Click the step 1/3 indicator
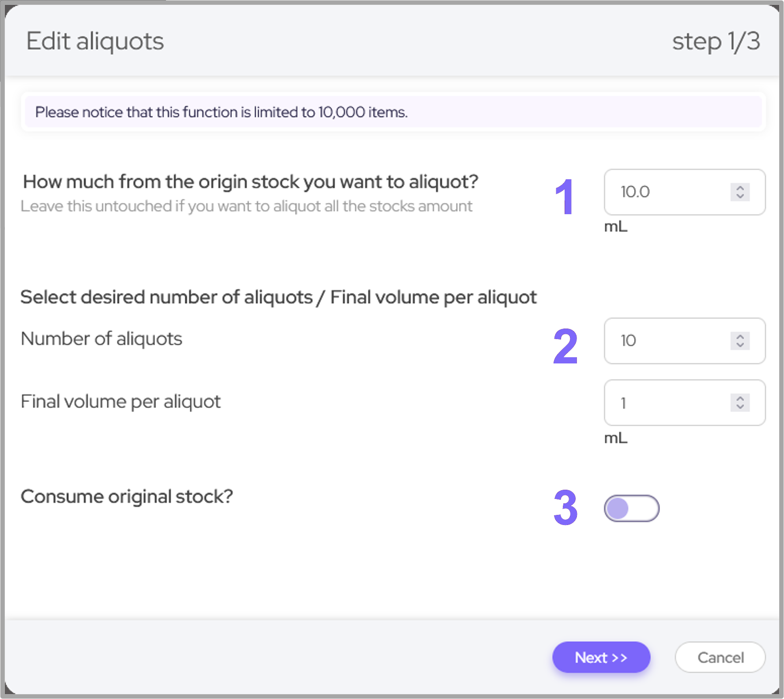 [716, 42]
